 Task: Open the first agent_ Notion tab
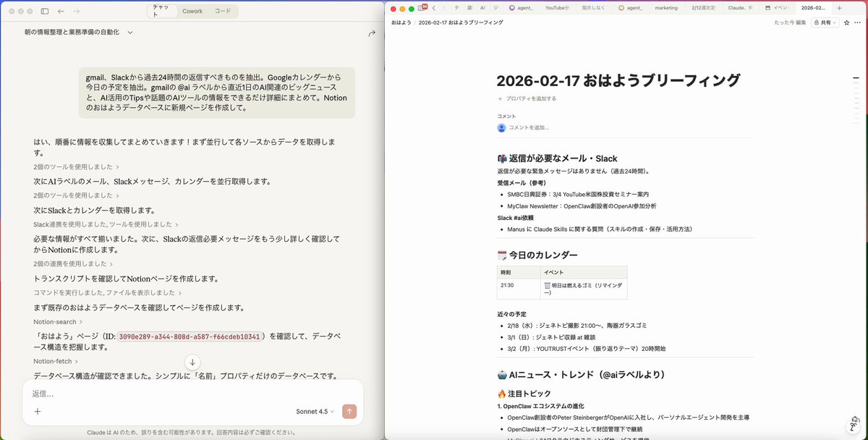tap(522, 8)
